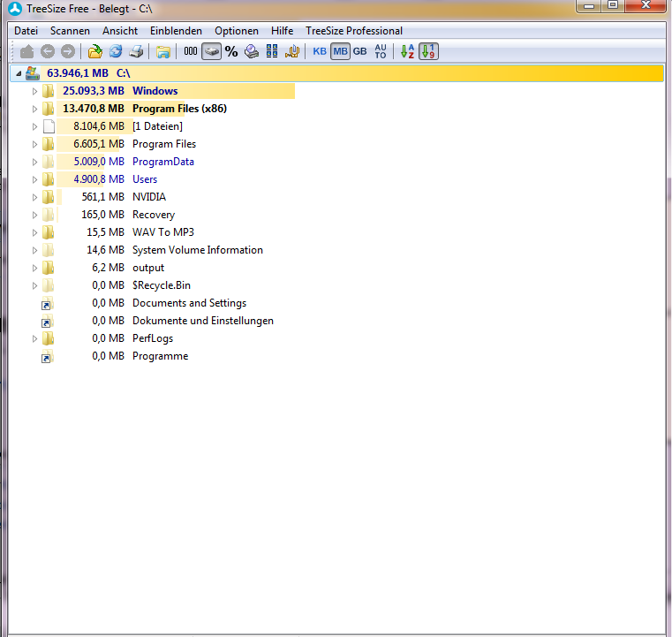This screenshot has height=637, width=672.
Task: Open the Optionen menu
Action: (237, 31)
